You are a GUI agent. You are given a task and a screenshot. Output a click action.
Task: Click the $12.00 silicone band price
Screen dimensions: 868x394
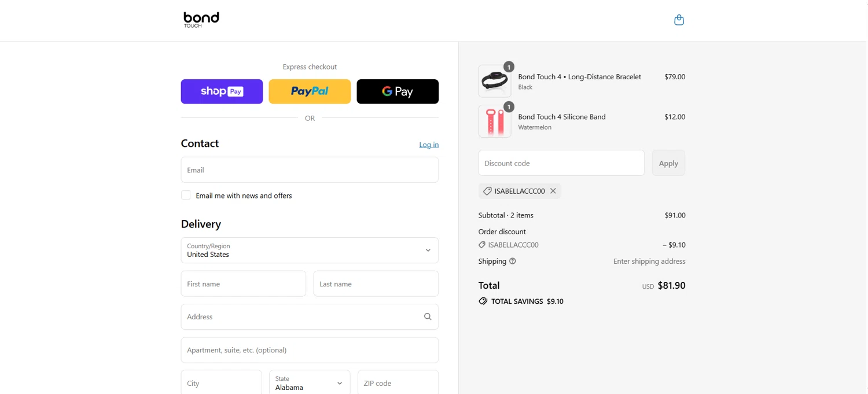[x=675, y=116]
